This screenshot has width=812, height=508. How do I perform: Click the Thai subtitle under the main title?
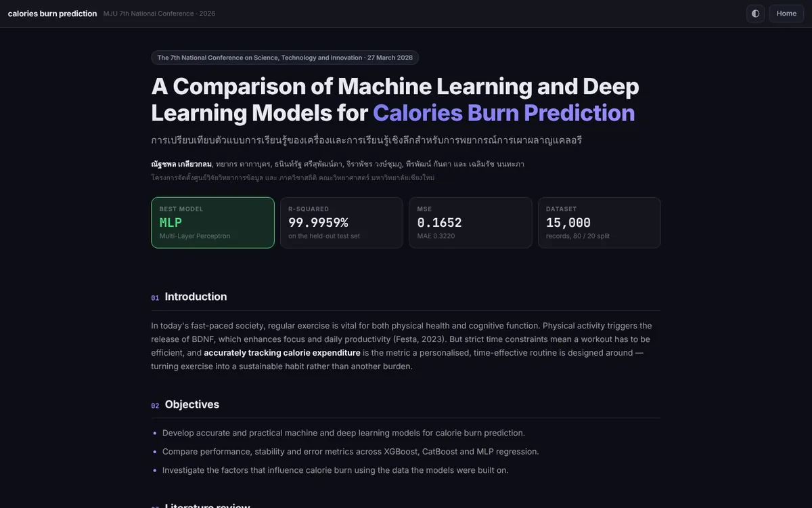pos(367,140)
